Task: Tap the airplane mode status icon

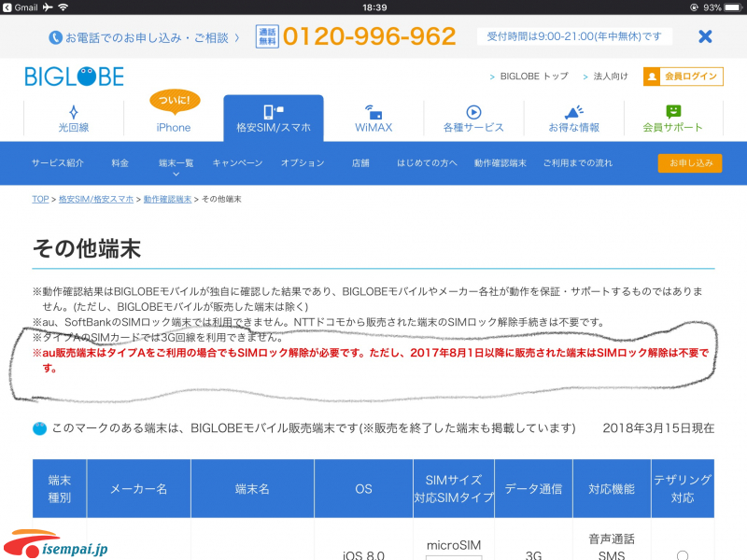Action: pos(48,7)
